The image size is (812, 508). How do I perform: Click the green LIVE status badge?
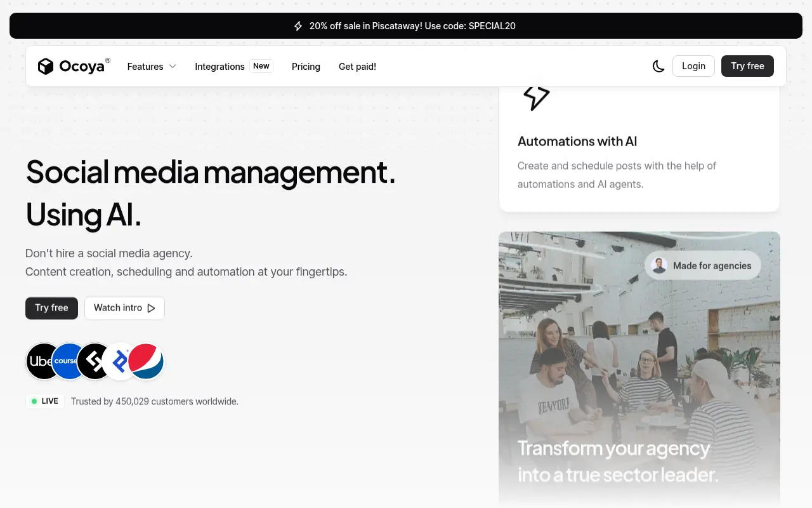pos(45,401)
